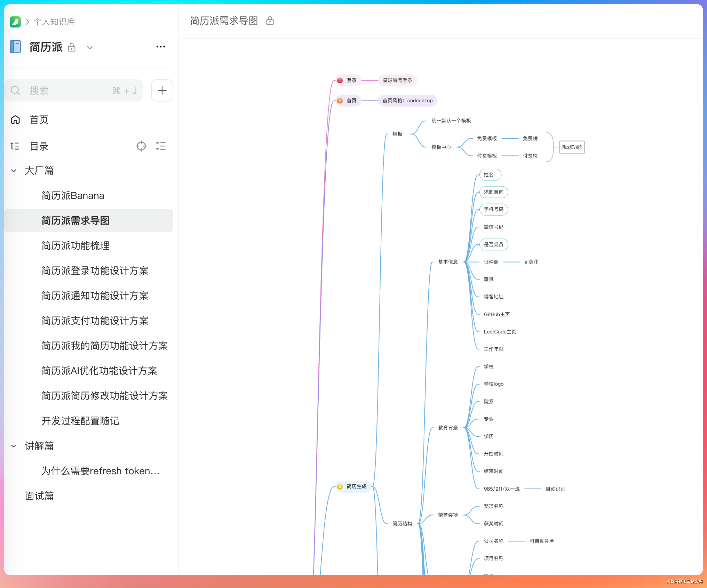This screenshot has height=588, width=707.
Task: Open dropdown arrow beside 简历派 title
Action: coord(90,47)
